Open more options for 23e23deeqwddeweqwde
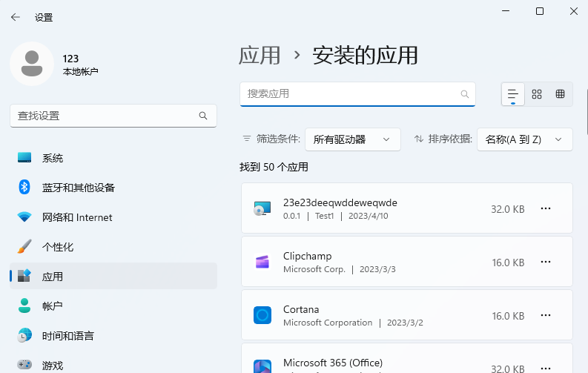 pyautogui.click(x=546, y=208)
